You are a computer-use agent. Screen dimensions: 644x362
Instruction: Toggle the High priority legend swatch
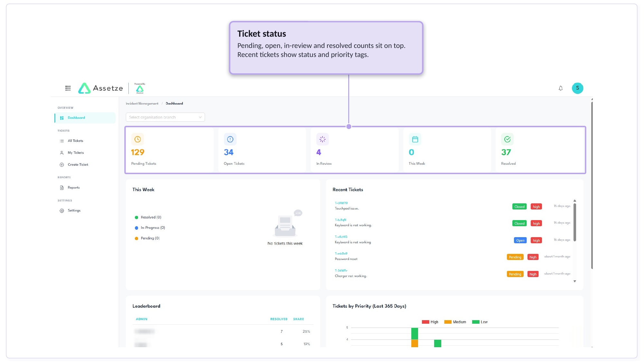click(425, 322)
